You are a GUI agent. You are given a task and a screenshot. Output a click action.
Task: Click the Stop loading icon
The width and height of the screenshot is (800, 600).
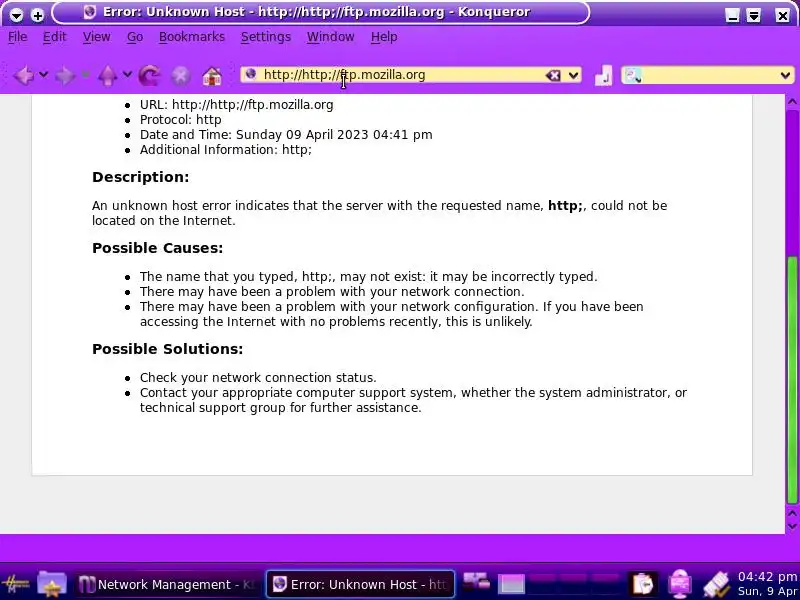coord(181,76)
